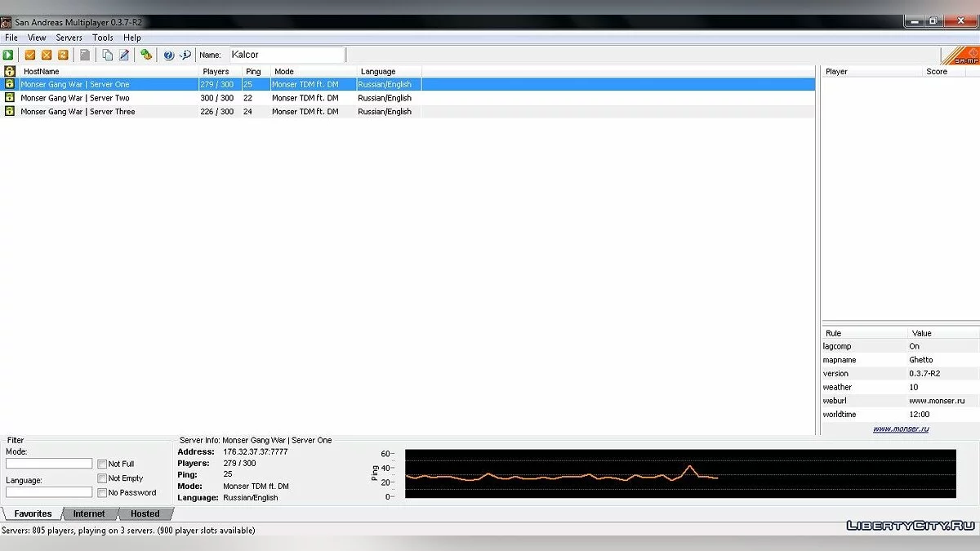
Task: Click the status bar servers summary text
Action: click(x=129, y=530)
